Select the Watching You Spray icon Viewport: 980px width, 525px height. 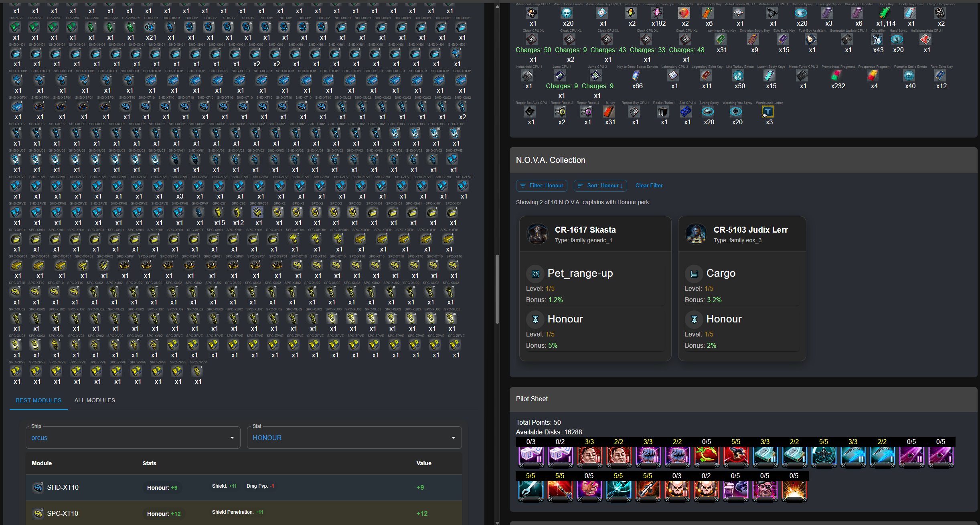tap(736, 111)
